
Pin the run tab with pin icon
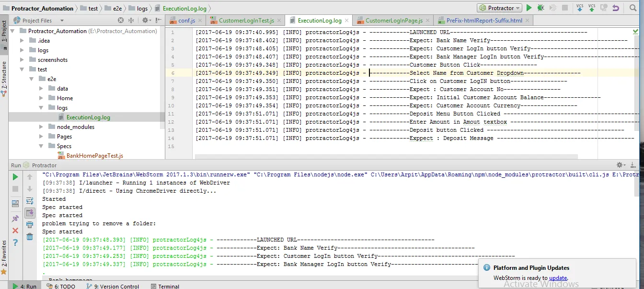pos(15,219)
